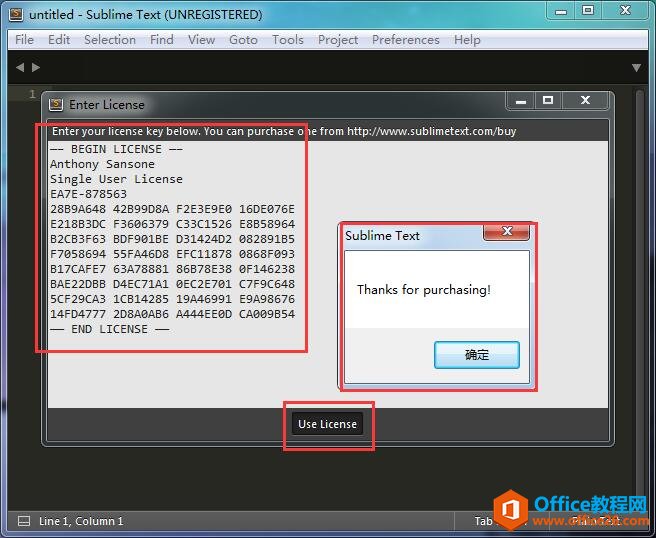Screen dimensions: 656x538
Task: Open the View menu
Action: [201, 40]
